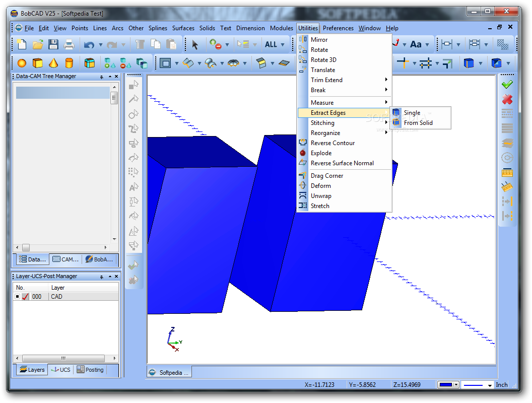Expand the Aa text dropdown arrow

tap(427, 45)
